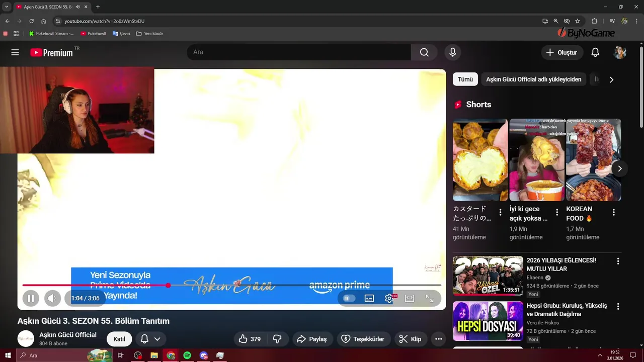The width and height of the screenshot is (644, 362).
Task: Expand the subscription notification bell dropdown
Action: point(150,339)
